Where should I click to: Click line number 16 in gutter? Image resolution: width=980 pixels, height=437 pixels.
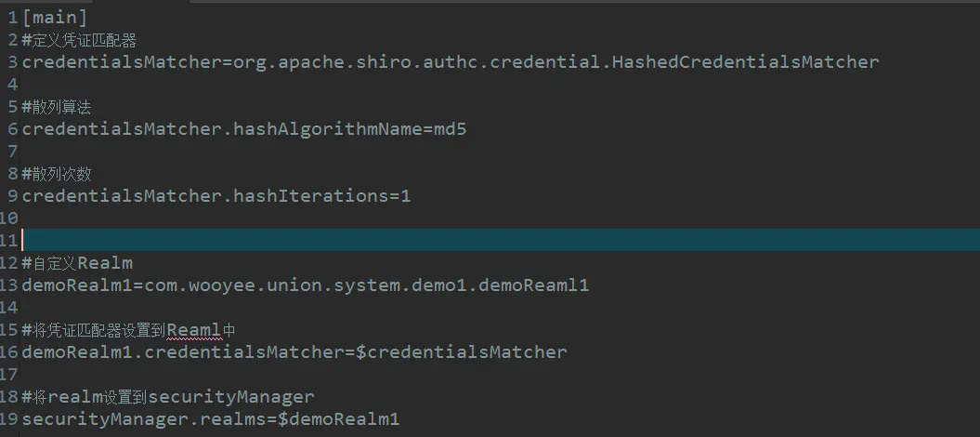[9, 352]
